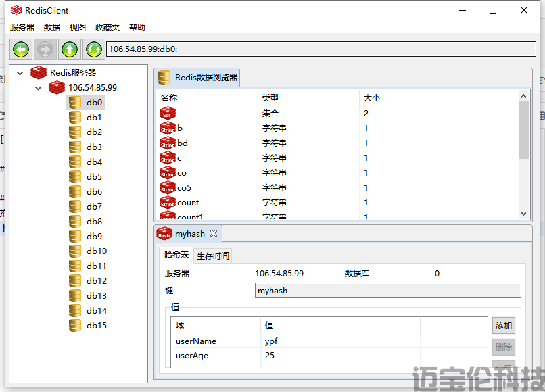Click the greyed forward arrow button
Screen dimensions: 545x392
point(45,49)
